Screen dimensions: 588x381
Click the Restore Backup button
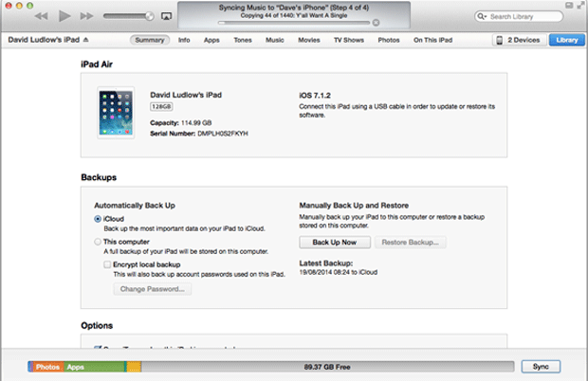(x=410, y=243)
